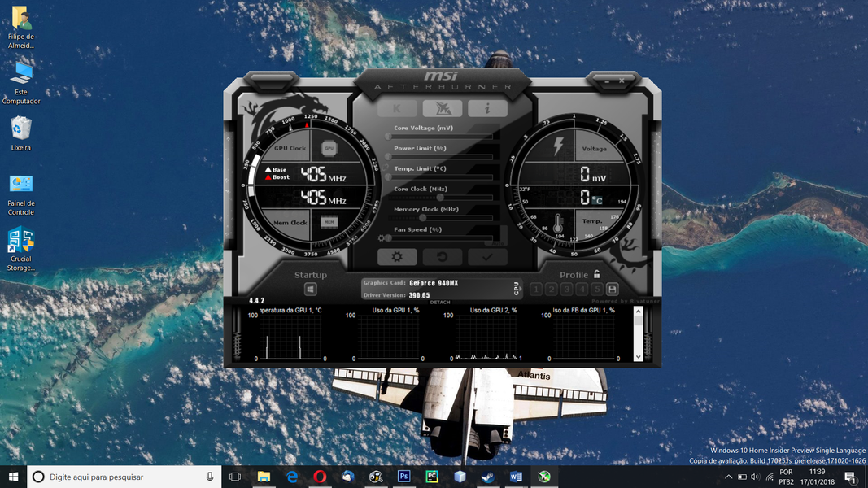The width and height of the screenshot is (868, 488).
Task: Open Steam from the taskbar
Action: [x=488, y=477]
